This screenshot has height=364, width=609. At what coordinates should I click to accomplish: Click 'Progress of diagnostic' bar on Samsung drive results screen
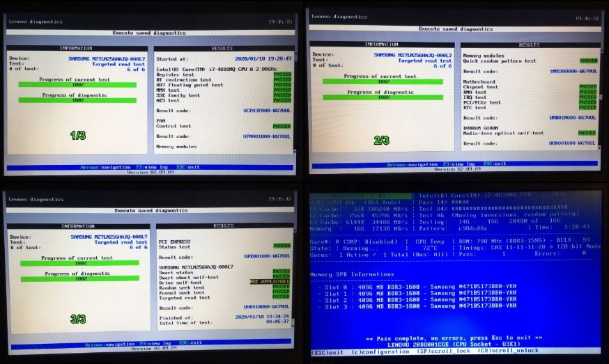(x=79, y=278)
